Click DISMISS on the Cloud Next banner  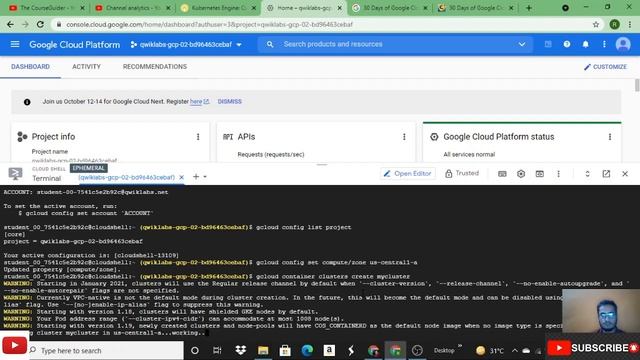pos(229,101)
